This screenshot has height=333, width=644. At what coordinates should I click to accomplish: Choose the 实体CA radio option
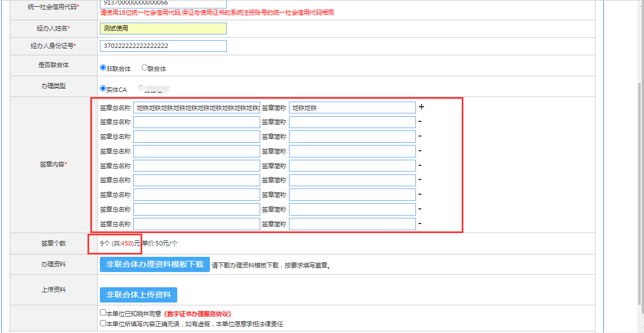click(x=103, y=89)
